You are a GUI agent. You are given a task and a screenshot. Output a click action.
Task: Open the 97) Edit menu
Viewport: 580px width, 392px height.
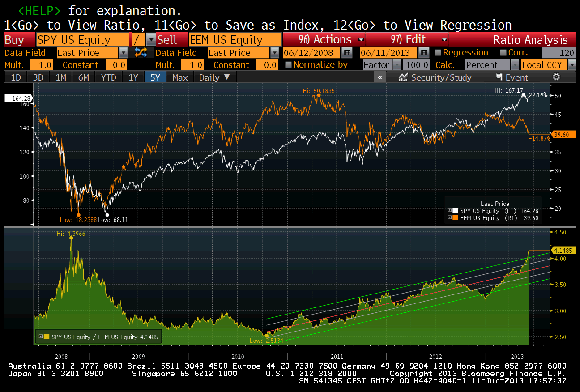click(x=407, y=39)
